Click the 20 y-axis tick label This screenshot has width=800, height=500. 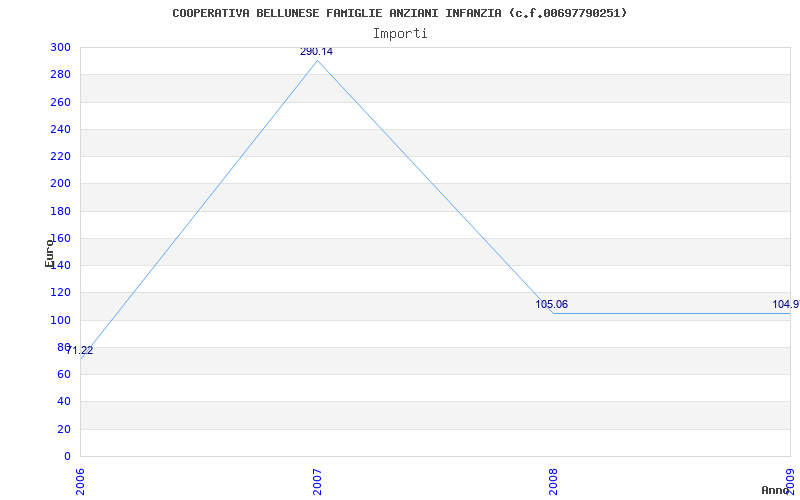coord(64,429)
